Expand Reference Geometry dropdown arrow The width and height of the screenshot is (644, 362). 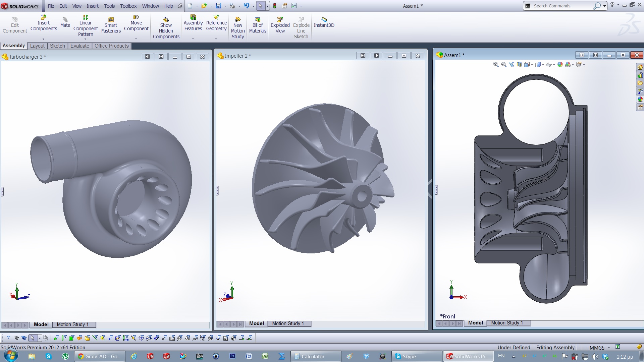(x=216, y=39)
